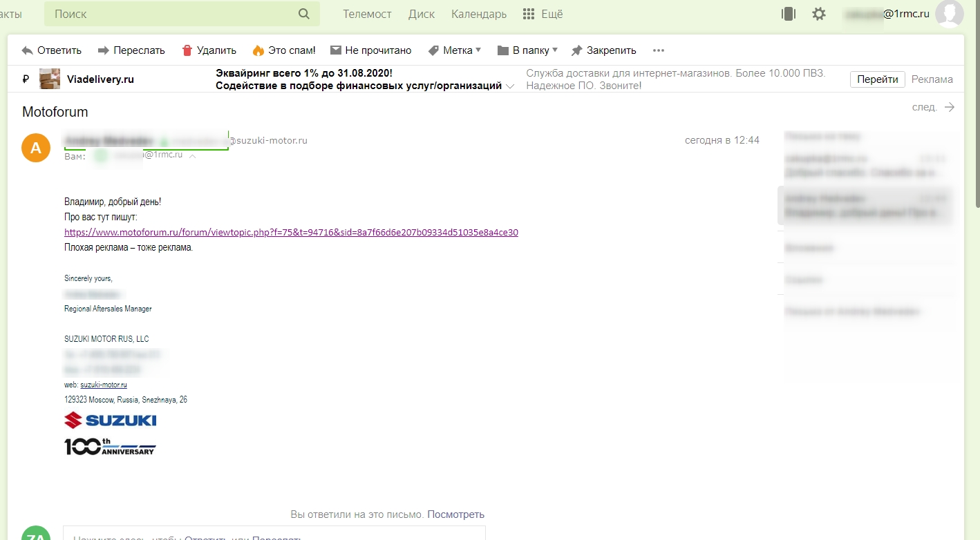Click the search magnifier icon
This screenshot has width=980, height=540.
pos(304,14)
